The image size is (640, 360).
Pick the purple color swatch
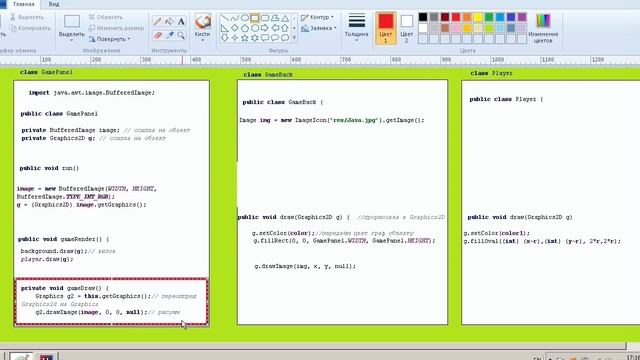pos(522,17)
